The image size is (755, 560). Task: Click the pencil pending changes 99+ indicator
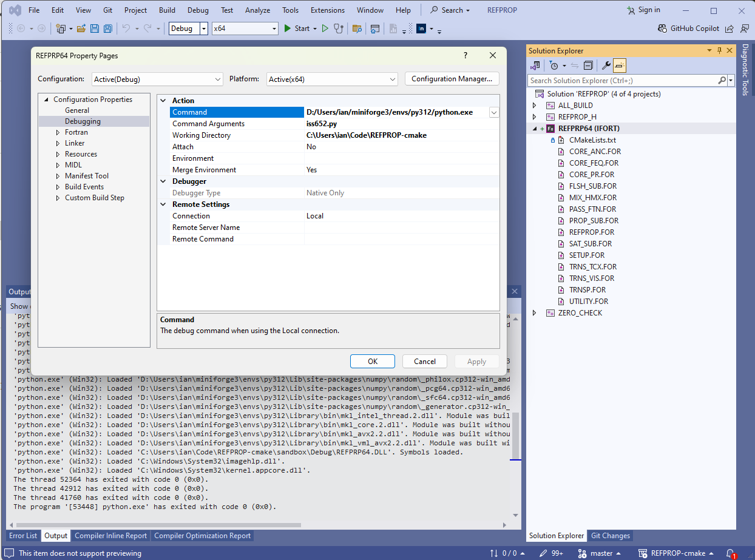coord(552,553)
